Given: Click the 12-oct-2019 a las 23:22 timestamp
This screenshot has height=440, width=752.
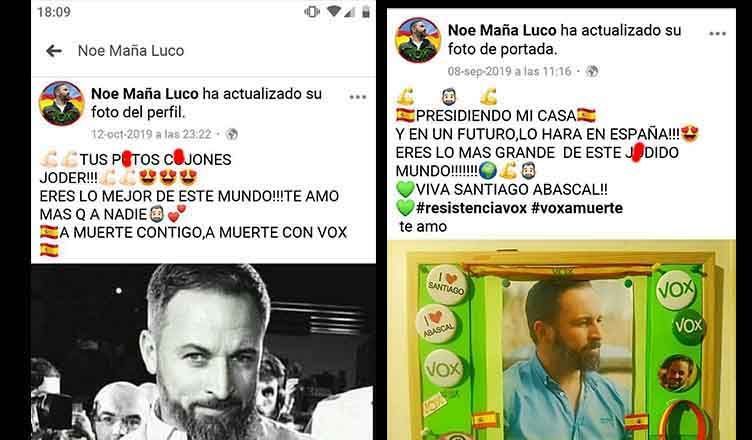Looking at the screenshot, I should pyautogui.click(x=152, y=134).
